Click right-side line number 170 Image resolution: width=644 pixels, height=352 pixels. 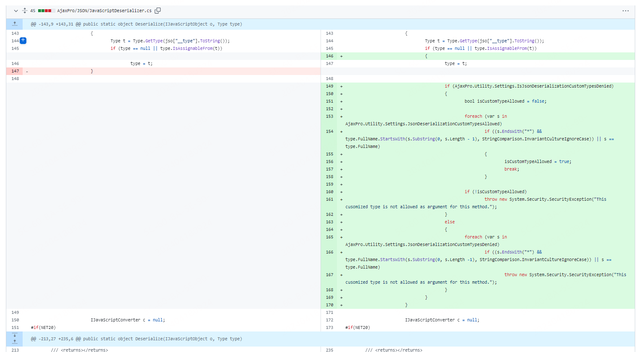329,305
